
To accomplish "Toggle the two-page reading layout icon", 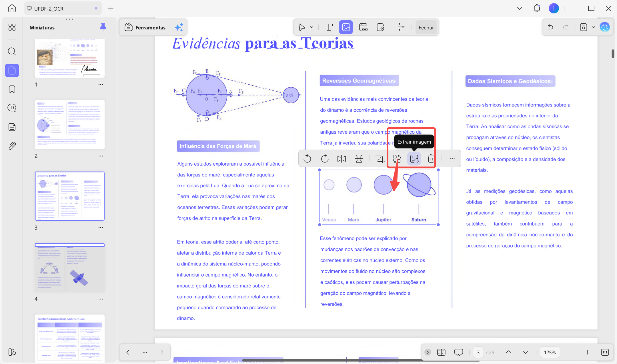I will pos(441,352).
